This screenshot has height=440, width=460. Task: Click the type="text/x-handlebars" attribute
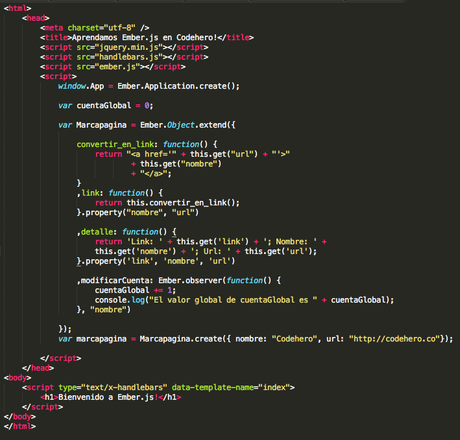pyautogui.click(x=113, y=387)
